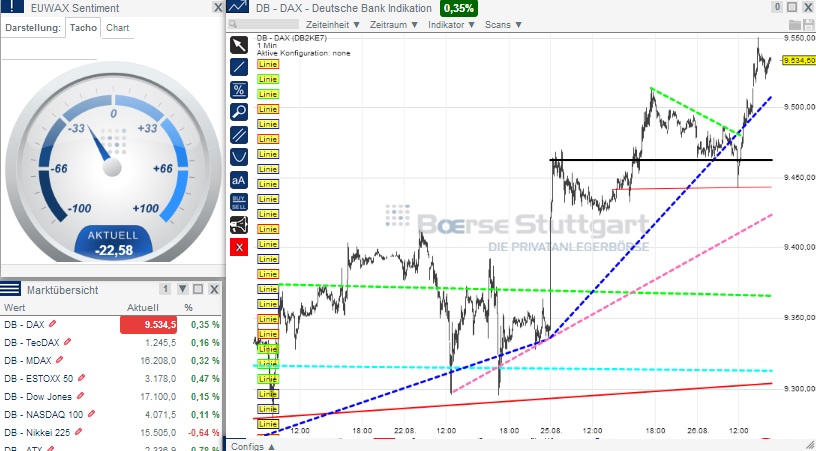This screenshot has height=451, width=816.
Task: Sort by the Aktuell column header
Action: (x=143, y=307)
